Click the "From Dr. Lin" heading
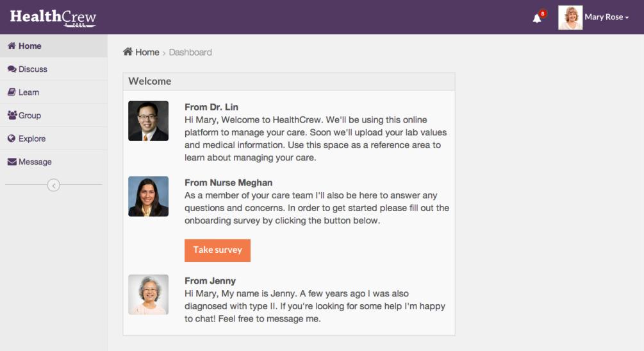644x351 pixels. [x=211, y=107]
